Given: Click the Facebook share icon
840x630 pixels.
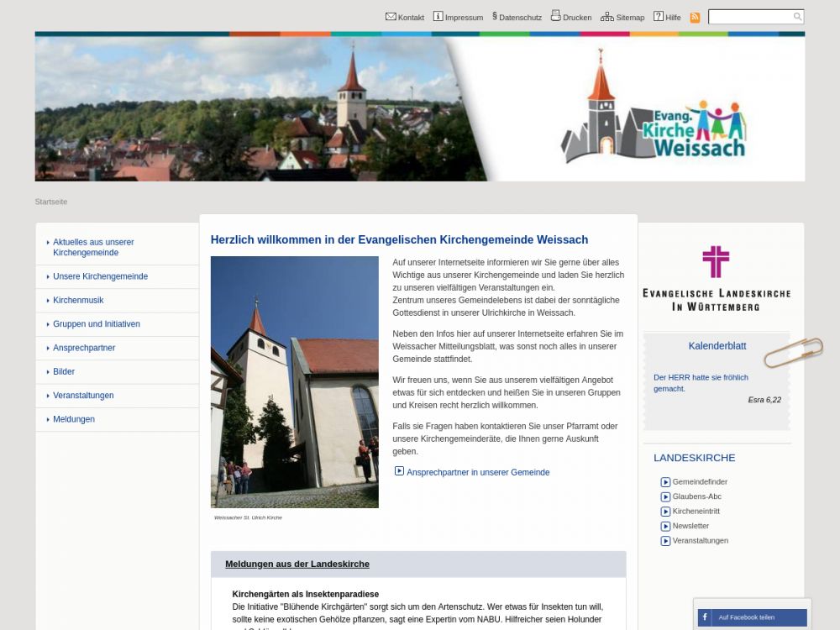Looking at the screenshot, I should [704, 617].
